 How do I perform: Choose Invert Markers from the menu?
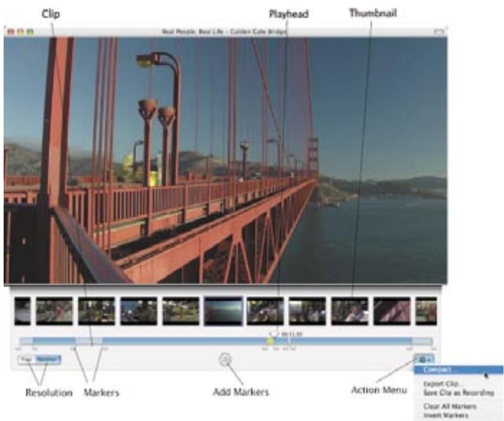click(445, 415)
